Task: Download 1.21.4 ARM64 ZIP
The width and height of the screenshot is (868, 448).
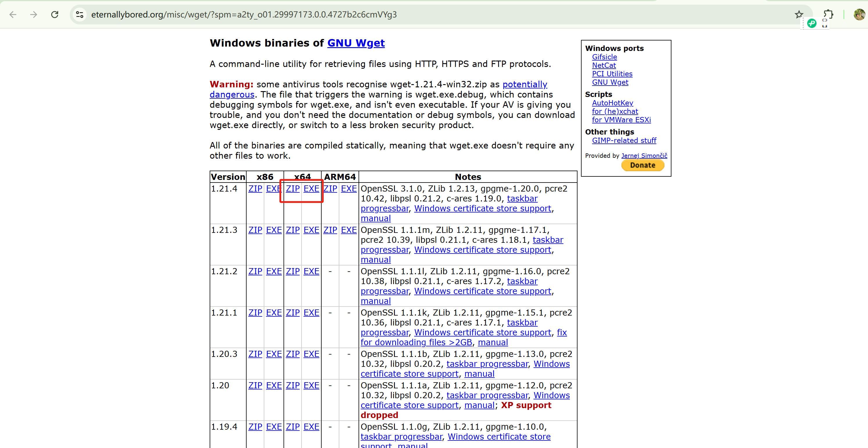Action: click(330, 189)
